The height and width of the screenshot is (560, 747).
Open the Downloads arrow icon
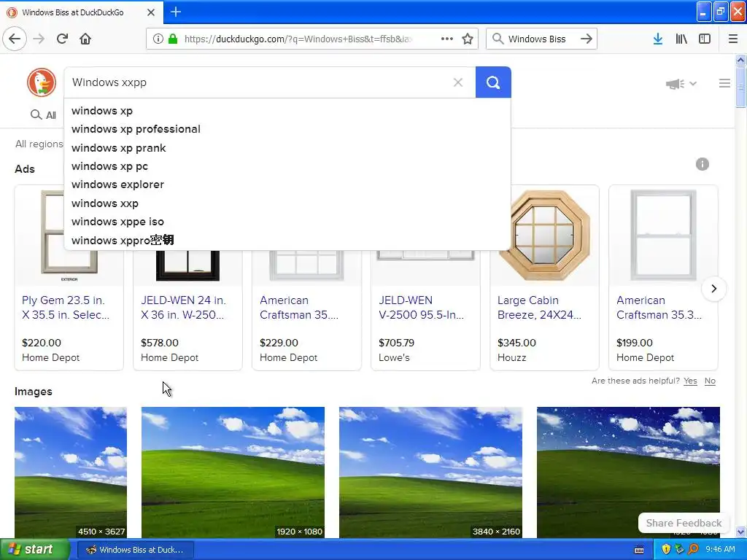point(658,39)
